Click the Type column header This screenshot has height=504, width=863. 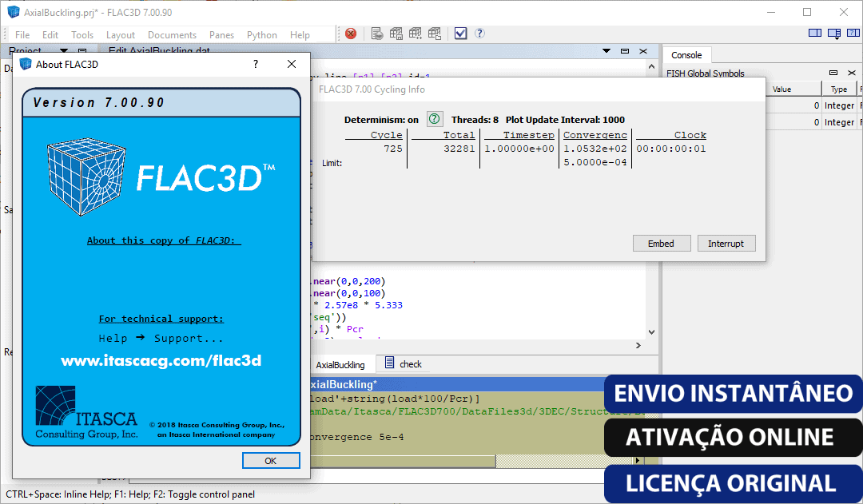[x=839, y=89]
